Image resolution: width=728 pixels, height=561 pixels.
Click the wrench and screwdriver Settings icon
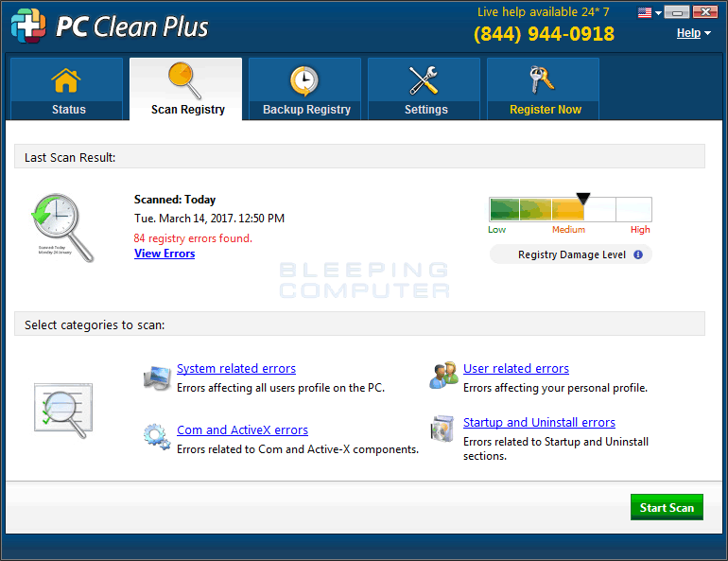424,79
